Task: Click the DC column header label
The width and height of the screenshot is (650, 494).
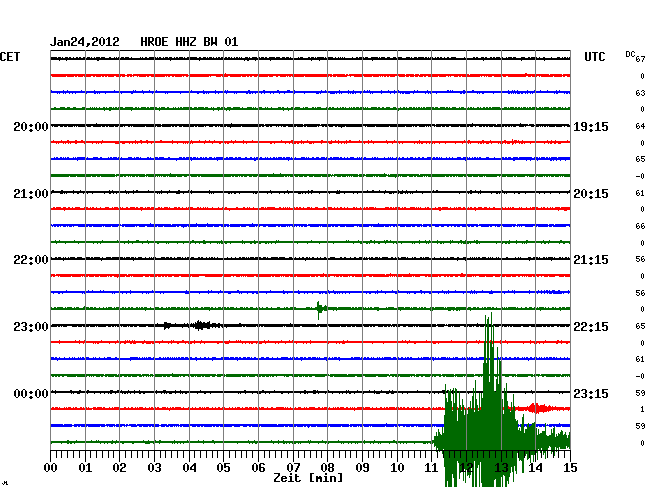Action: pyautogui.click(x=630, y=54)
